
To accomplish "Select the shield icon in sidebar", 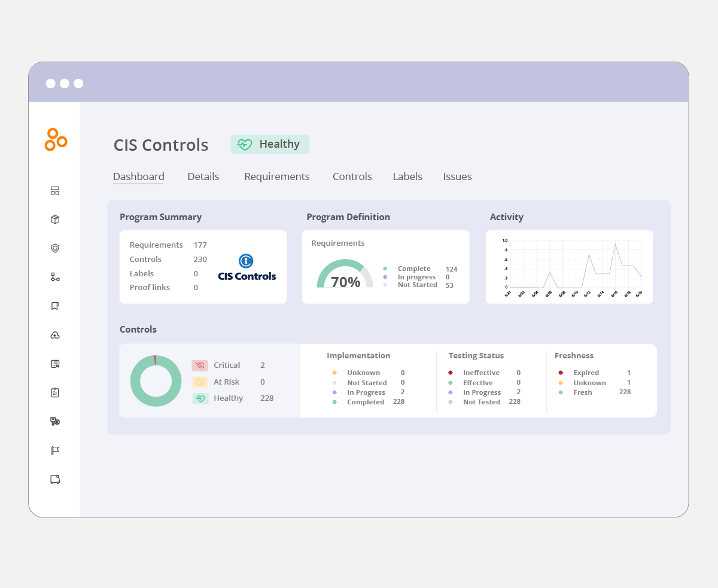I will coord(55,248).
